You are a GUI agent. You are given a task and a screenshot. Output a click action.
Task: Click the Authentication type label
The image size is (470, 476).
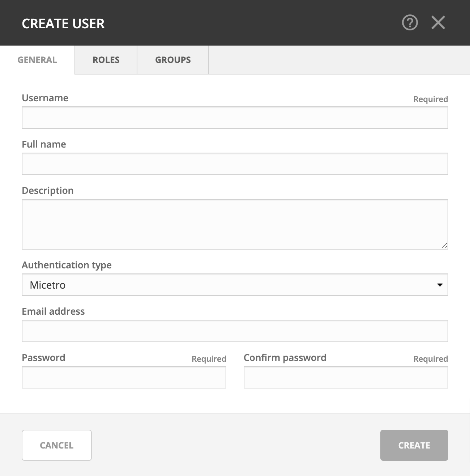67,265
